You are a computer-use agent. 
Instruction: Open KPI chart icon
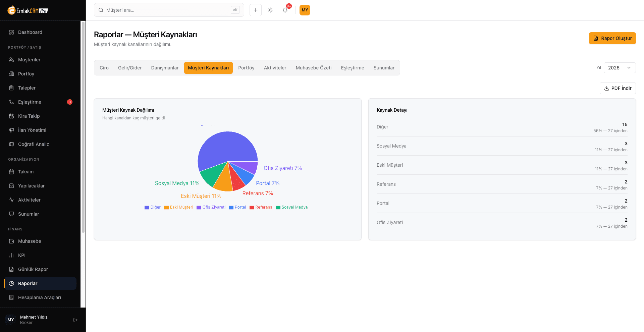click(11, 255)
